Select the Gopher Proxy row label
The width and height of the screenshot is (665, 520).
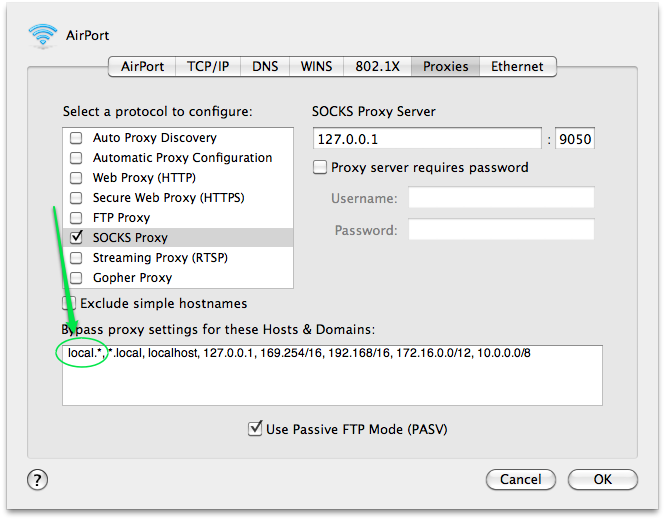[x=132, y=278]
